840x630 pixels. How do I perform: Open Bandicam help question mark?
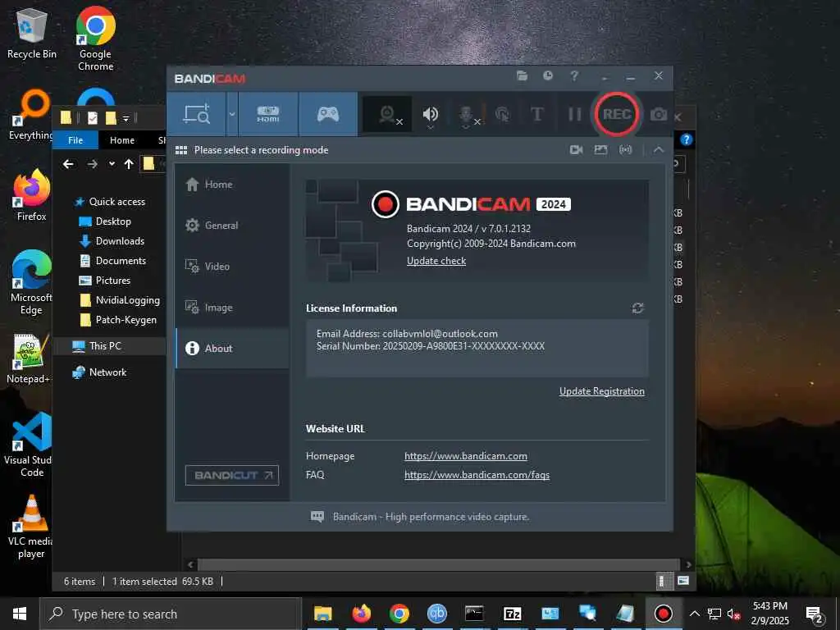tap(573, 75)
